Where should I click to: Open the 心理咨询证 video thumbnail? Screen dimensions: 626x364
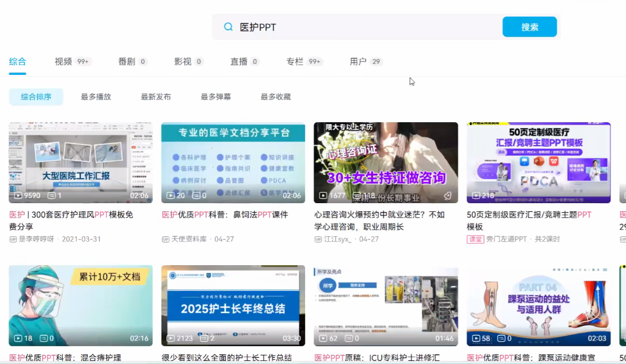(385, 163)
